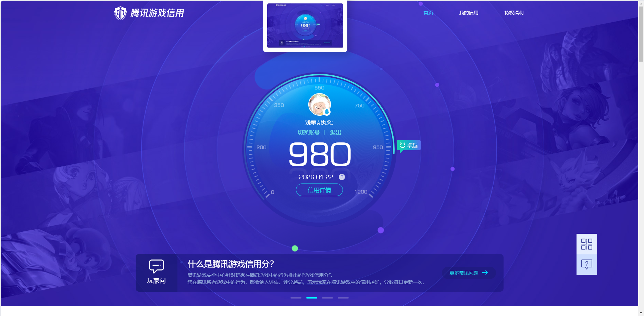
Task: Select the second carousel dot
Action: 312,298
